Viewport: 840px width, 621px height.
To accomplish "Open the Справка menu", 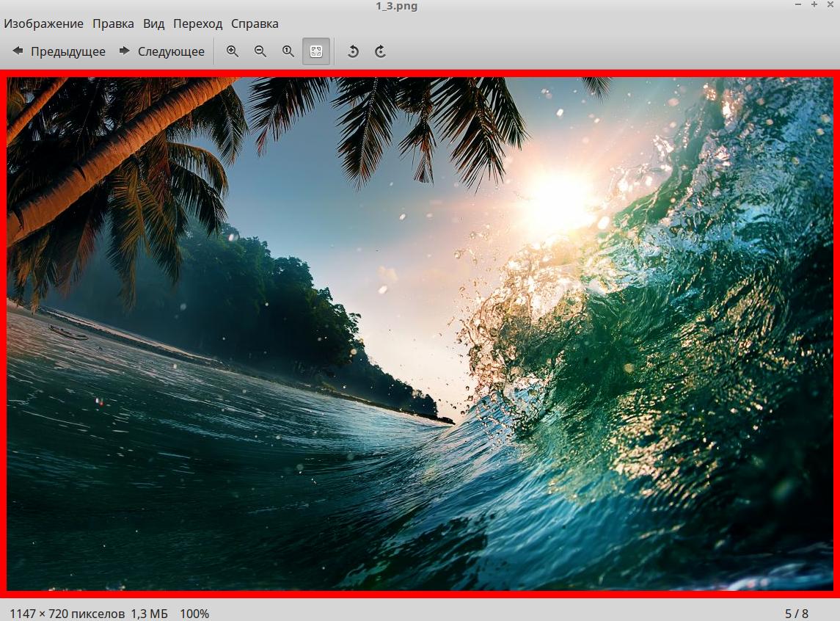I will tap(255, 23).
